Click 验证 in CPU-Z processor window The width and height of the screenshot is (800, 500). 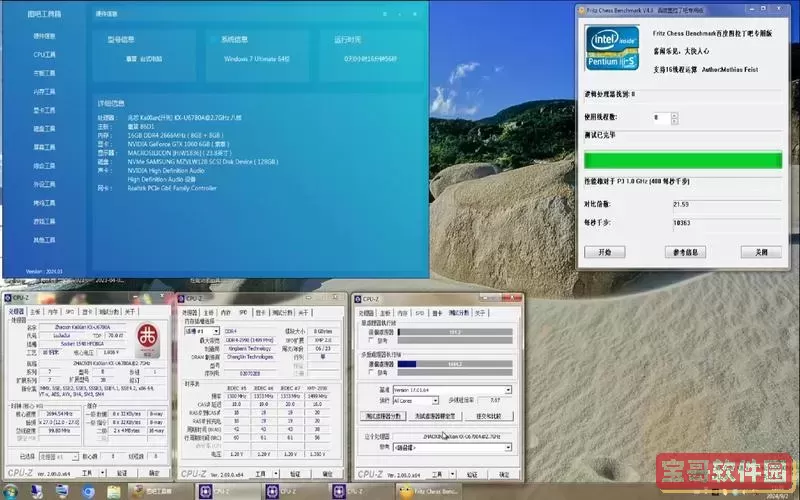click(122, 473)
